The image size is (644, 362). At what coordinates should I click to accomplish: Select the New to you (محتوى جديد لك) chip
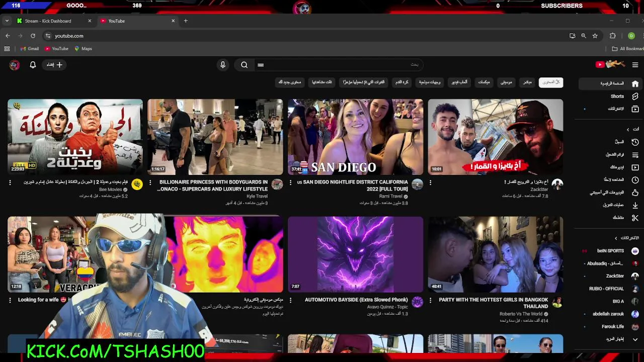coord(289,82)
